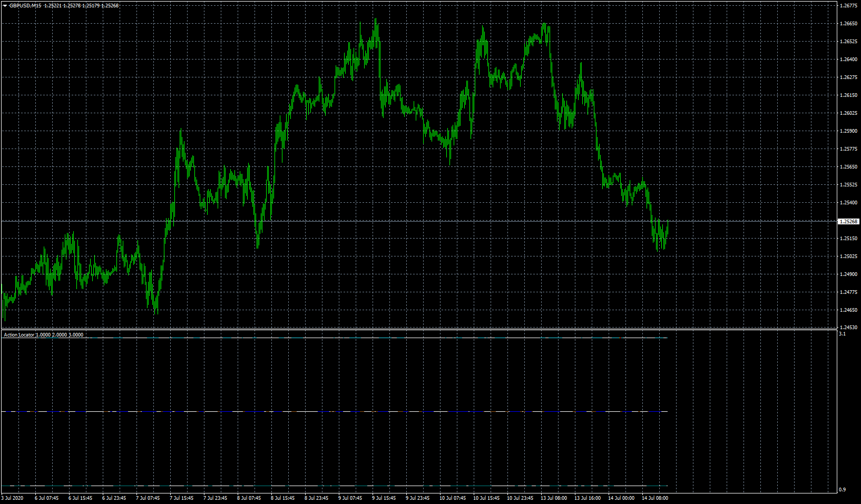This screenshot has width=861, height=504.
Task: Click the 1.25650 price axis label
Action: point(848,167)
